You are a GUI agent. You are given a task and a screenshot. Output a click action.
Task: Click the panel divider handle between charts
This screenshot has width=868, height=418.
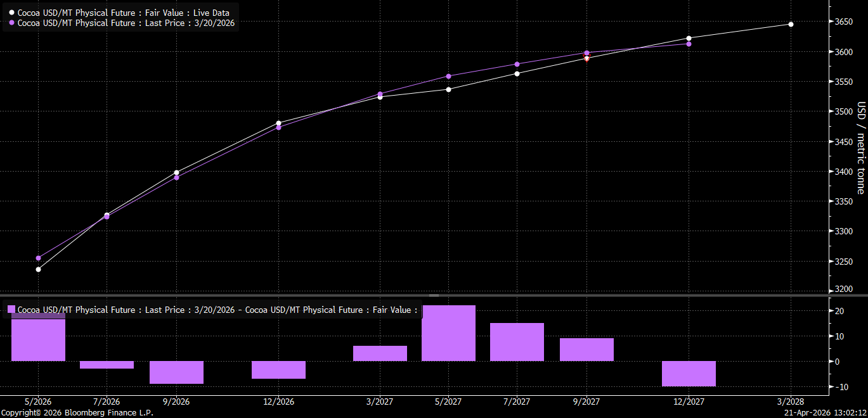tap(434, 295)
